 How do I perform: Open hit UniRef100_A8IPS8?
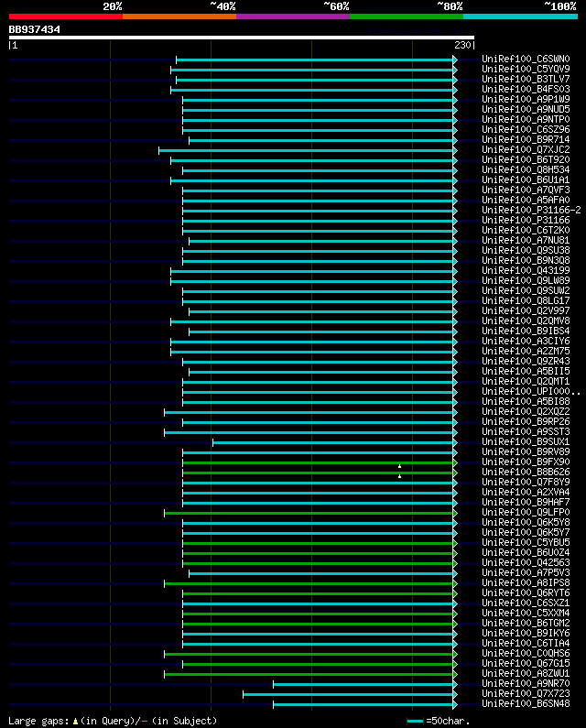526,583
